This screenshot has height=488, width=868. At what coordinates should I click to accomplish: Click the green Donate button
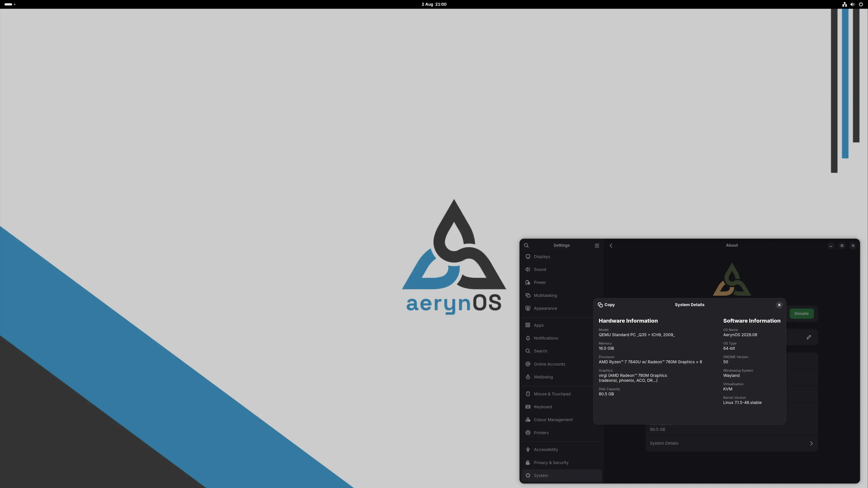(801, 314)
